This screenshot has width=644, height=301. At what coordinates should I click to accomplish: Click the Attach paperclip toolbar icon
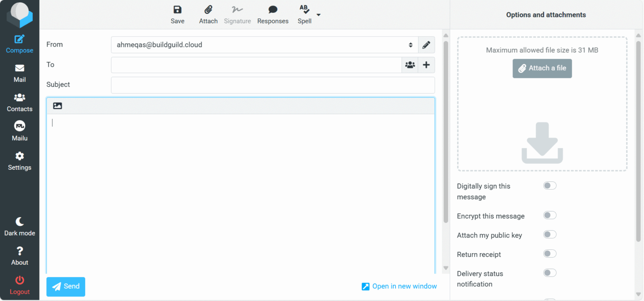pos(208,10)
